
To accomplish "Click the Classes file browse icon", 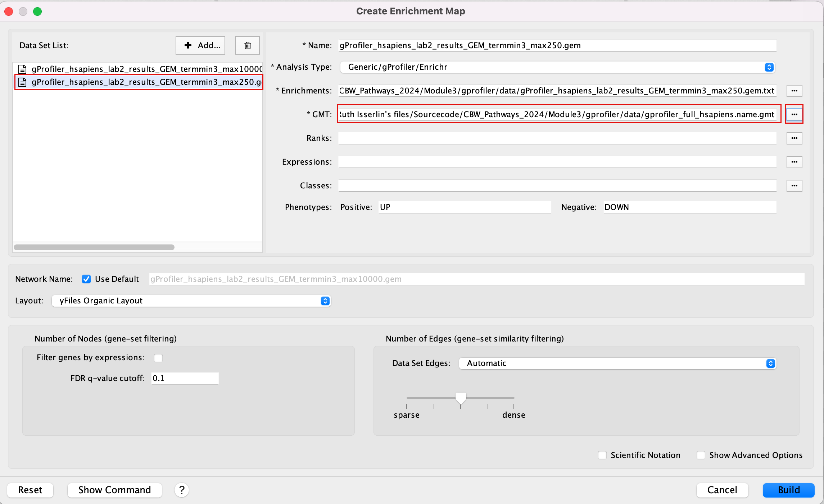I will coord(794,185).
